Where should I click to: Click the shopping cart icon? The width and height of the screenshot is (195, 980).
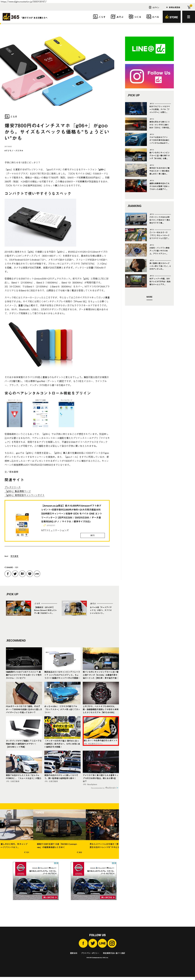(189, 7)
